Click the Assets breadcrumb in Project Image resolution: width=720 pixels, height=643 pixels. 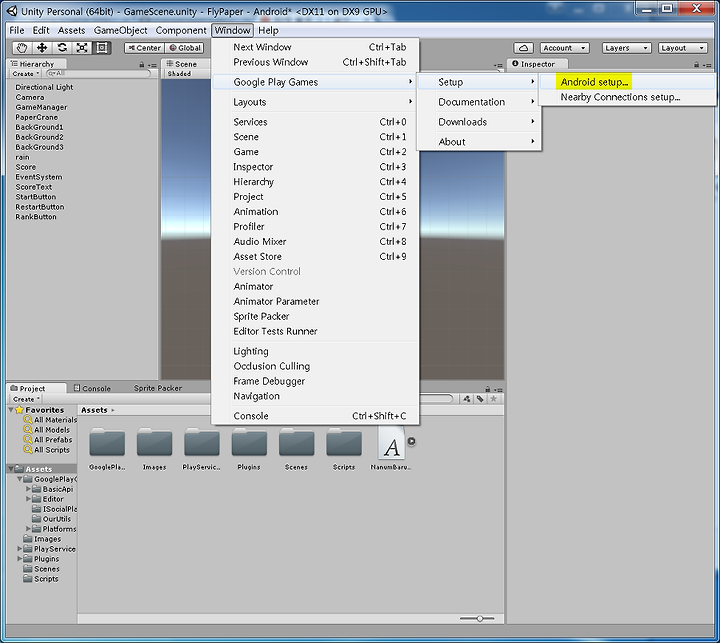click(94, 410)
